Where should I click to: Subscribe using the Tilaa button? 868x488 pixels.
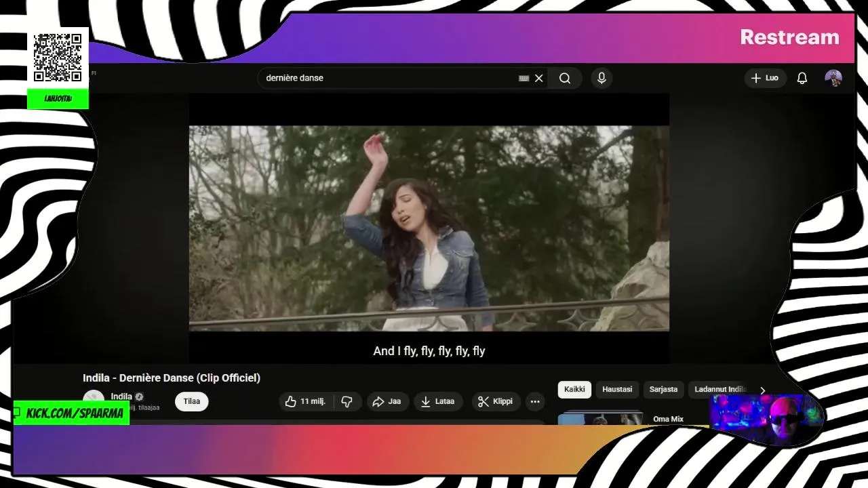point(192,401)
